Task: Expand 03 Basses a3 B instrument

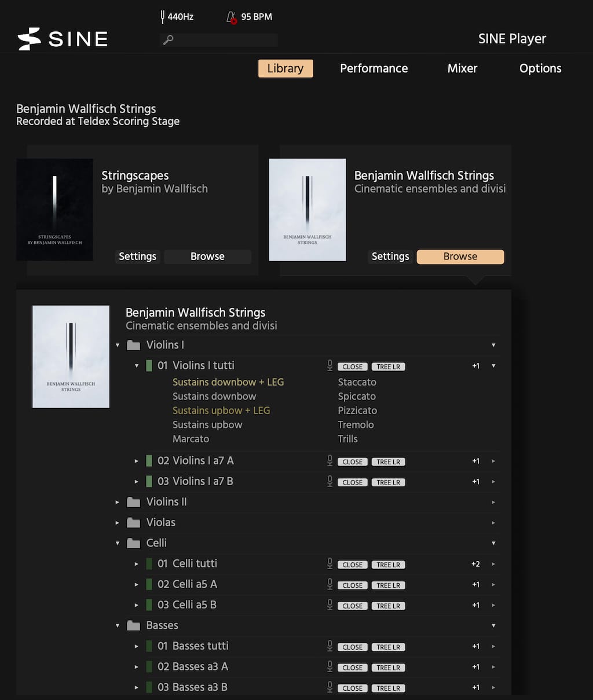Action: [137, 687]
